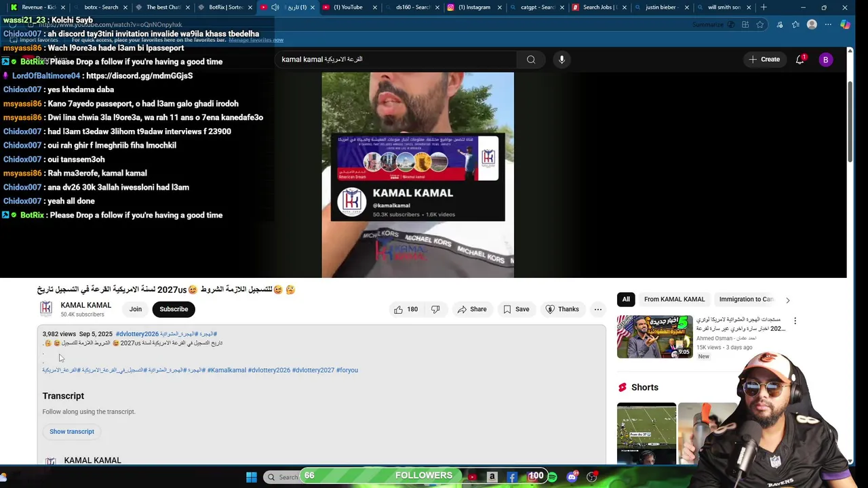
Task: Switch to the '(1) Instagram' tab
Action: coord(475,7)
